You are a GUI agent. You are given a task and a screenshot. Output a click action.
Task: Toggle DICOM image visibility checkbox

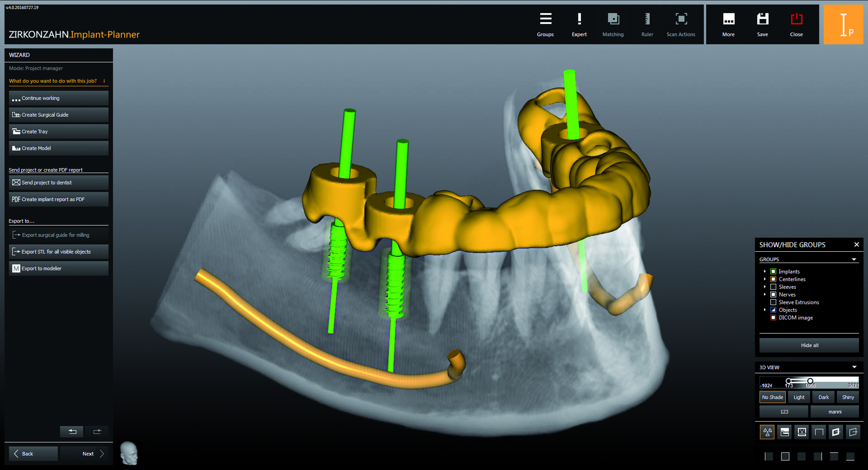[773, 318]
